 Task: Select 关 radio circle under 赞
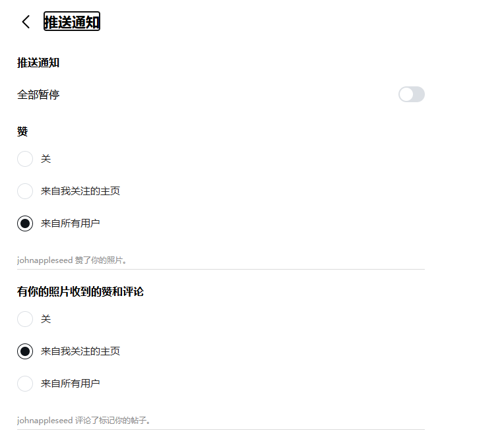coord(25,159)
